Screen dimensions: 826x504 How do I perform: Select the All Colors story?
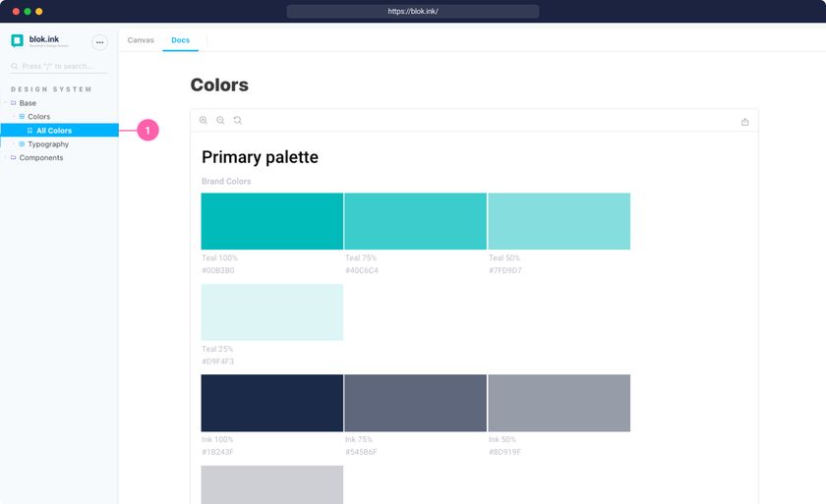54,131
